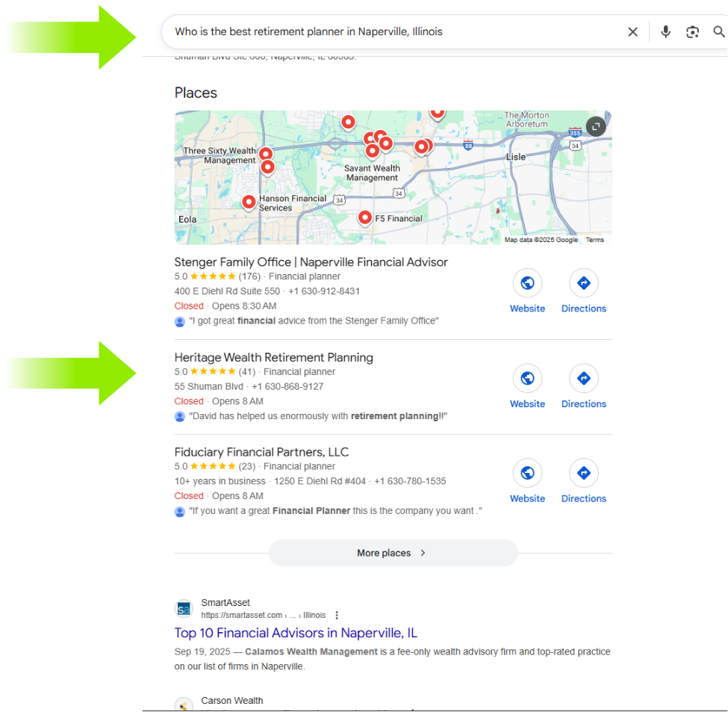Click the magnifying glass search icon
728x712 pixels.
point(719,31)
